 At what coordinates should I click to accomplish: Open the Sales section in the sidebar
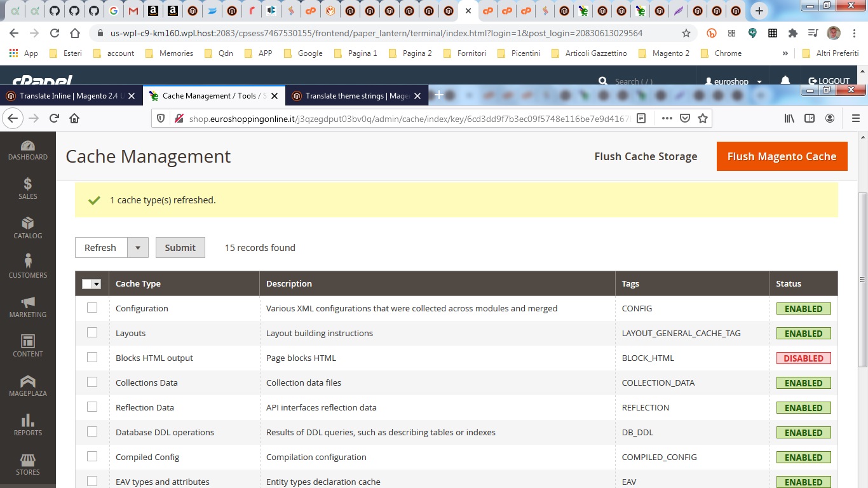[27, 189]
